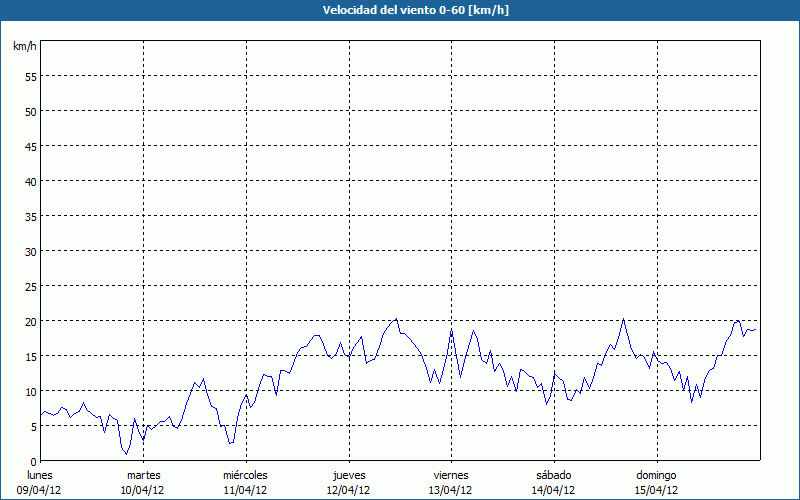Click the 'km/h' unit label above the y-axis
This screenshot has width=800, height=500.
(x=24, y=47)
